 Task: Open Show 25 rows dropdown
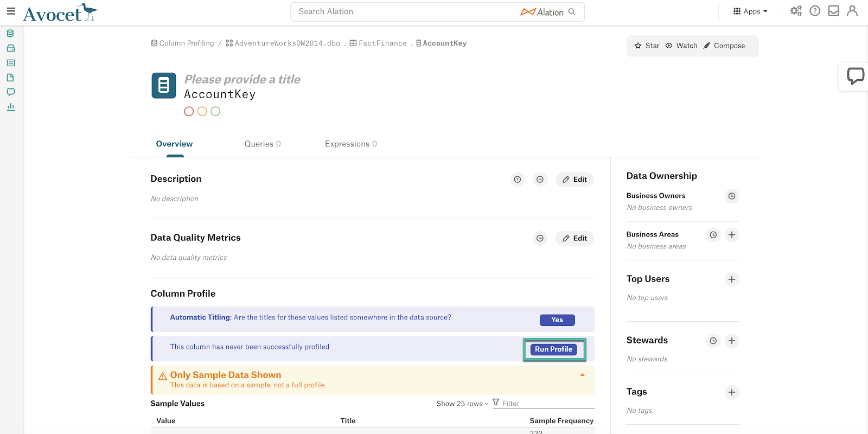(x=462, y=404)
